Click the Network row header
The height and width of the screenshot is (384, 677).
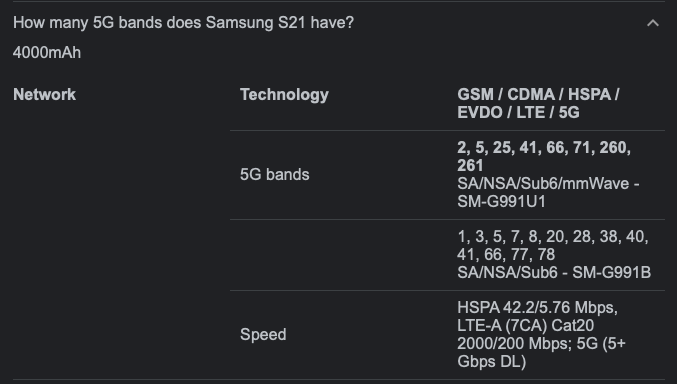tap(44, 95)
